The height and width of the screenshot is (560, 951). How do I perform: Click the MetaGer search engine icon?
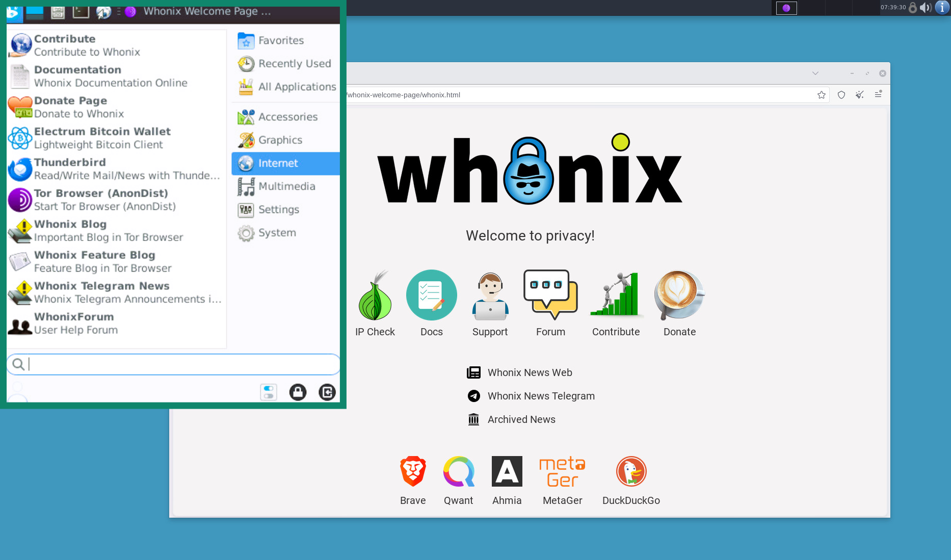click(562, 471)
